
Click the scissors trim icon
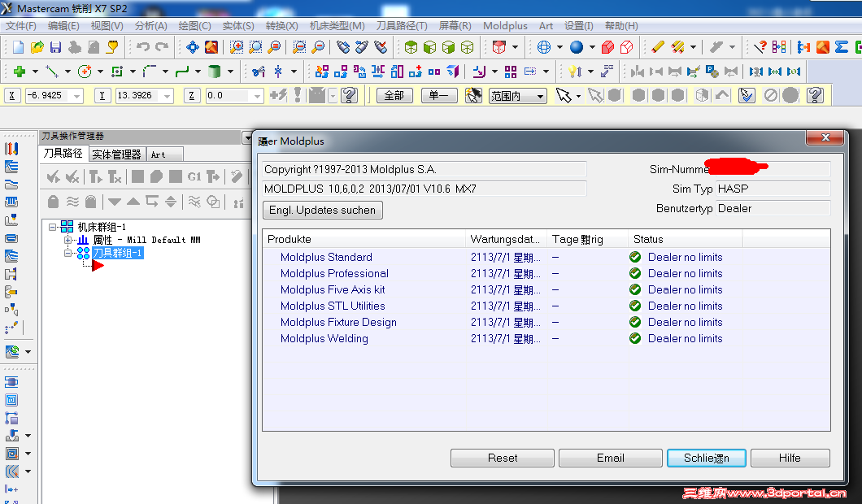point(259,72)
